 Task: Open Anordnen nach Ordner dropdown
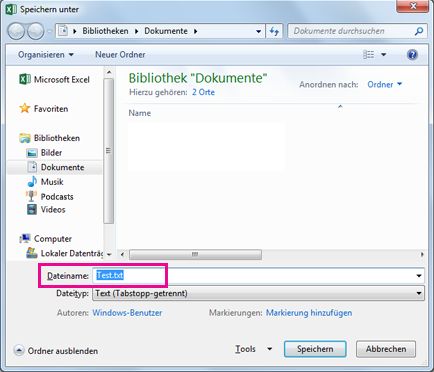(384, 84)
